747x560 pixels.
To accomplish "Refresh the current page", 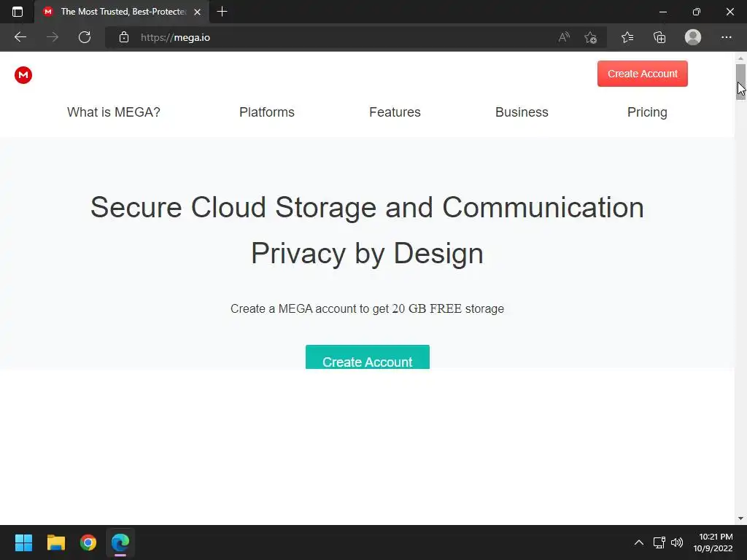I will (85, 37).
